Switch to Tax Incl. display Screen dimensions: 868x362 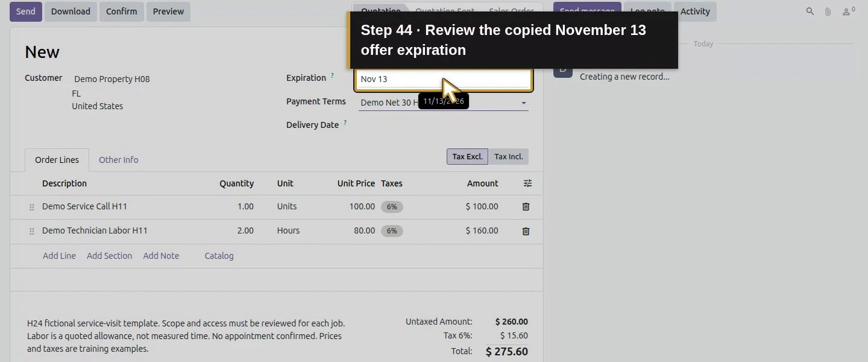coord(509,156)
